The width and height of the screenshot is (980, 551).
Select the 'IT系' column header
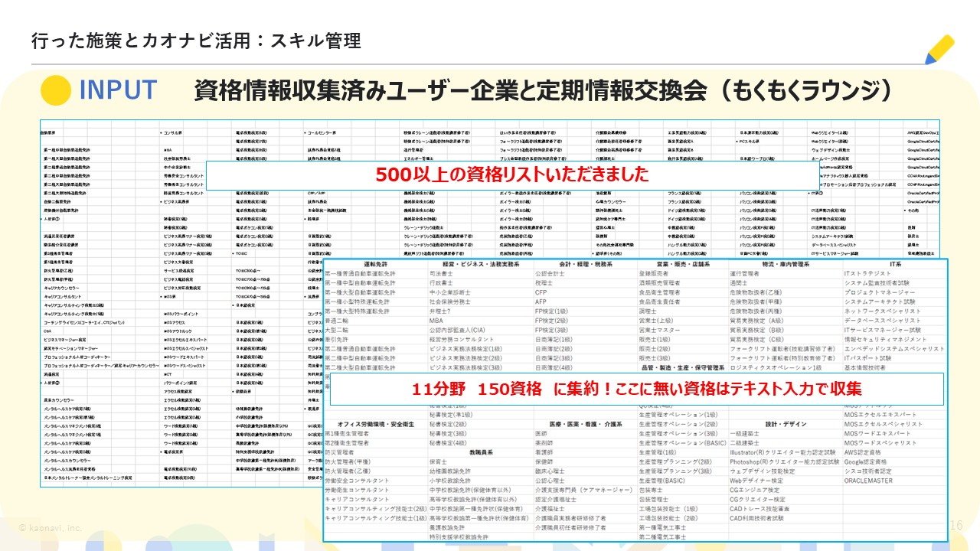(x=894, y=264)
